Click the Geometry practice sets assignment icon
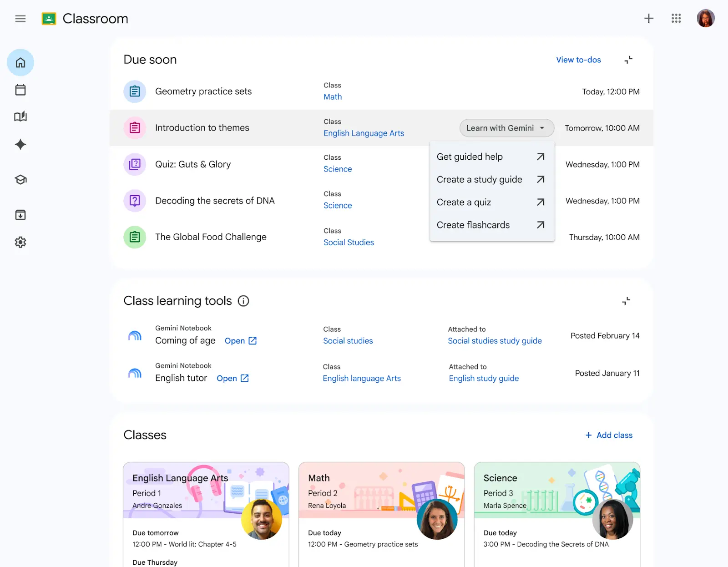 pyautogui.click(x=135, y=91)
